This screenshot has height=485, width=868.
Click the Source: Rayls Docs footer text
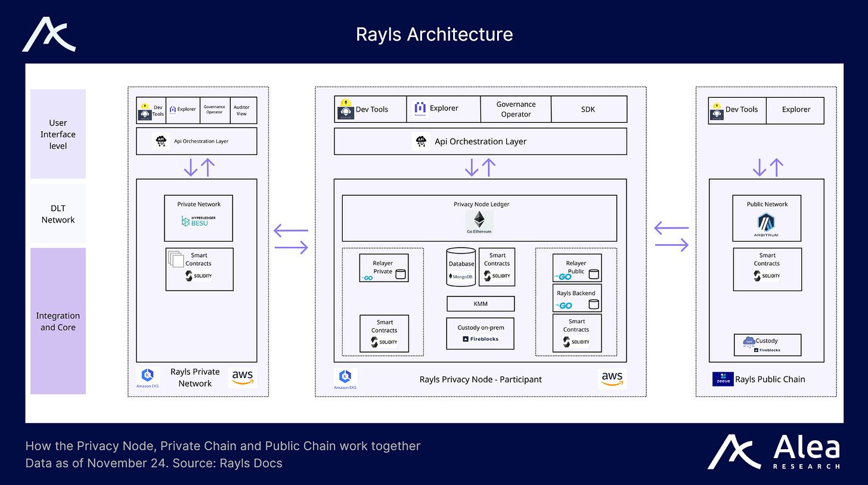[227, 463]
